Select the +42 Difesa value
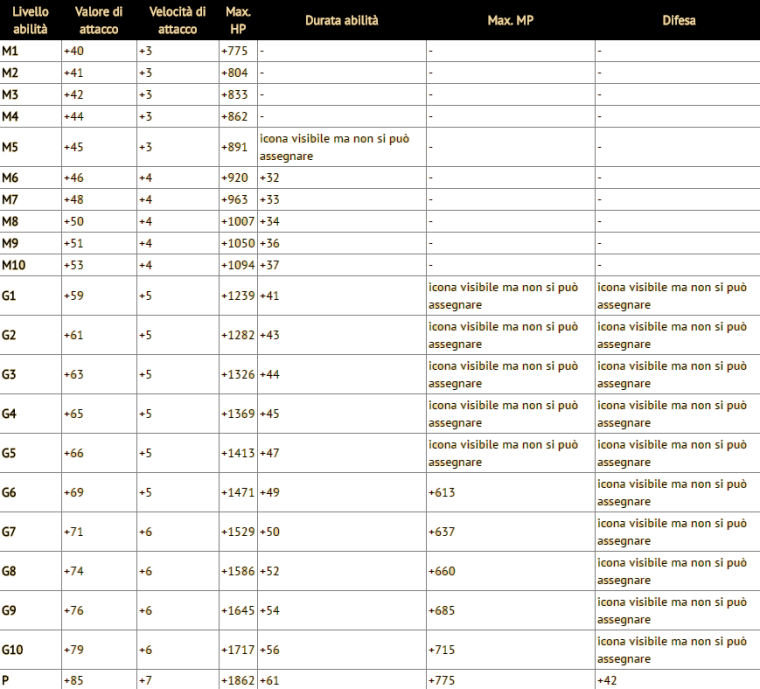The width and height of the screenshot is (760, 689). point(607,680)
